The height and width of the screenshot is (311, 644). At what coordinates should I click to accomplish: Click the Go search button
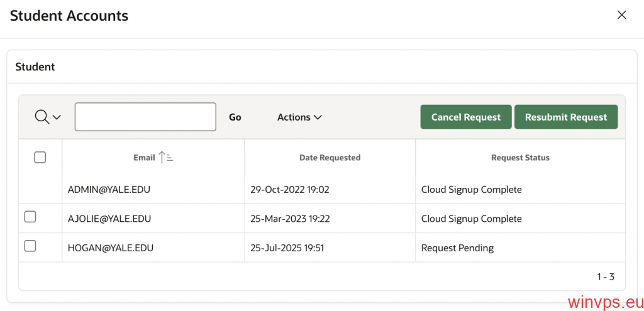pos(235,117)
